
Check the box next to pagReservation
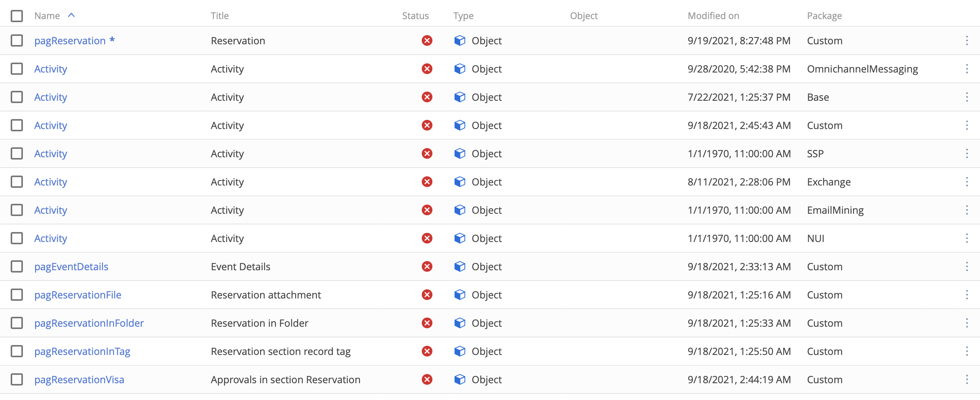click(x=17, y=40)
